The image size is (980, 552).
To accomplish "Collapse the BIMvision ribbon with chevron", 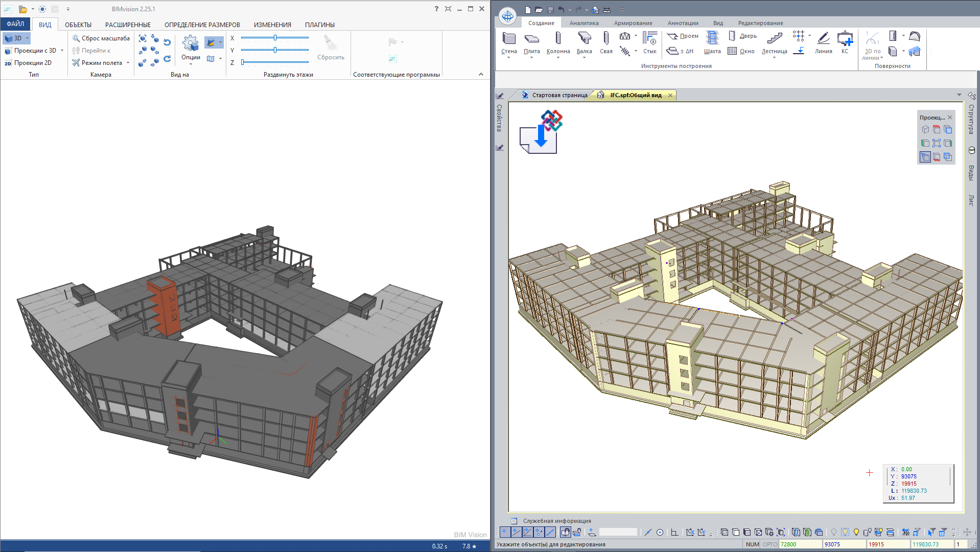I will (481, 74).
